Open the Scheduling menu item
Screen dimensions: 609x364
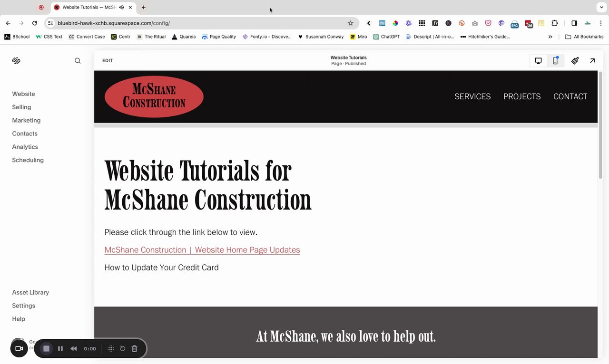tap(28, 160)
